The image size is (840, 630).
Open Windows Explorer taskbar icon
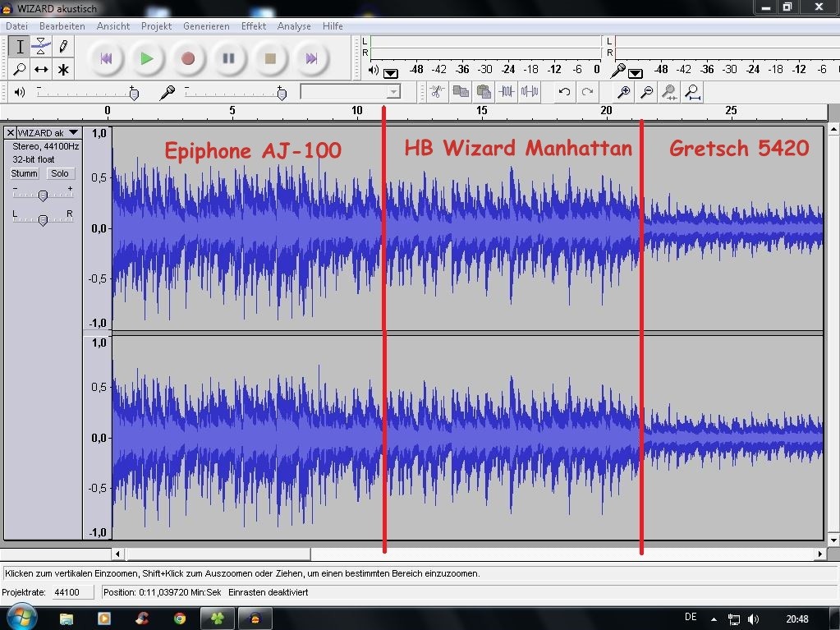(67, 619)
